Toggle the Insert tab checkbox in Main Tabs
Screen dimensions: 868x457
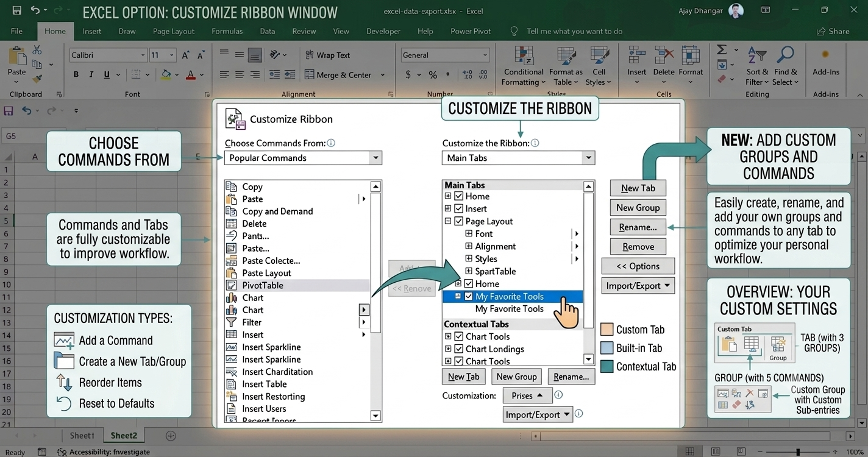459,208
